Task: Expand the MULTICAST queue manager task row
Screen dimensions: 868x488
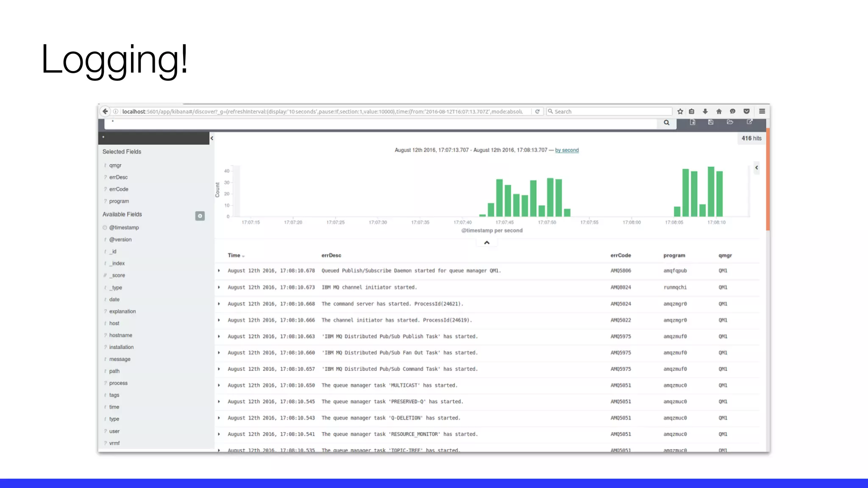Action: [x=219, y=385]
